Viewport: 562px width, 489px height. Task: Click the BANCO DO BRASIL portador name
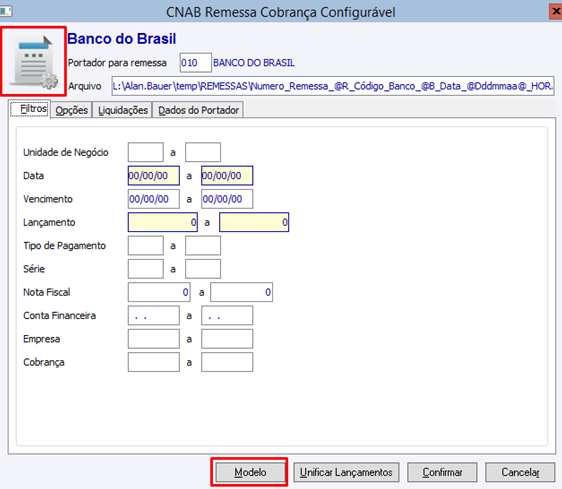tap(254, 63)
